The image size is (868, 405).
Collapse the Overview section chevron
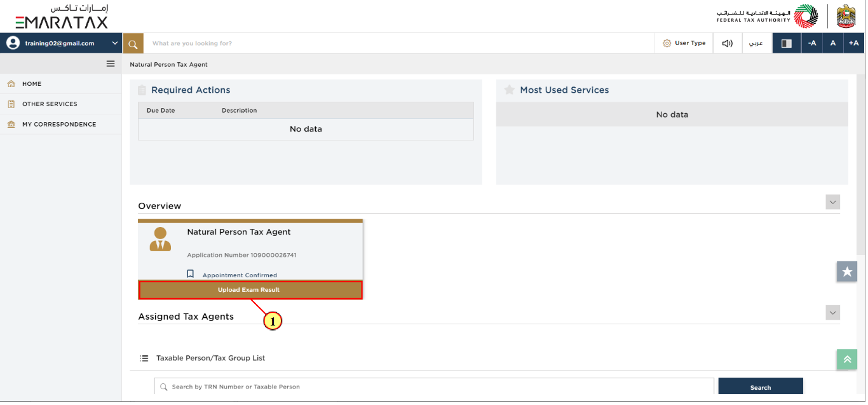pos(833,202)
